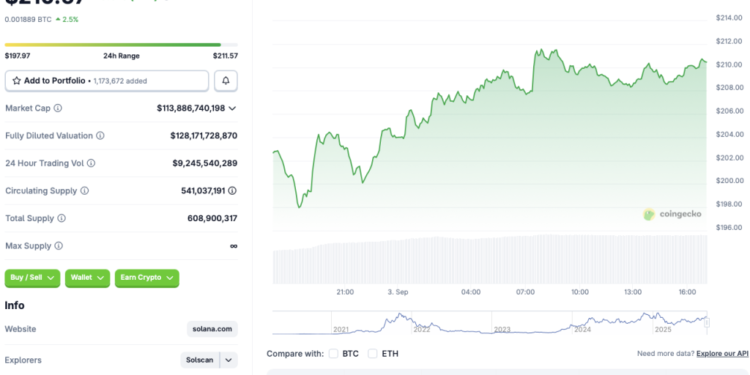Screen dimensions: 750x375
Task: Open the Market Cap info icon
Action: (57, 108)
